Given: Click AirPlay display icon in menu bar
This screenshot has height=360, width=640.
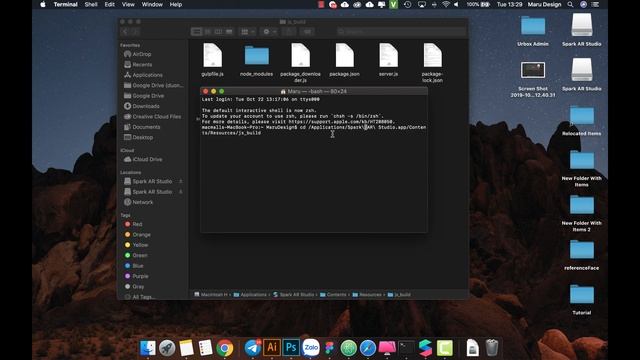Looking at the screenshot, I should 422,4.
